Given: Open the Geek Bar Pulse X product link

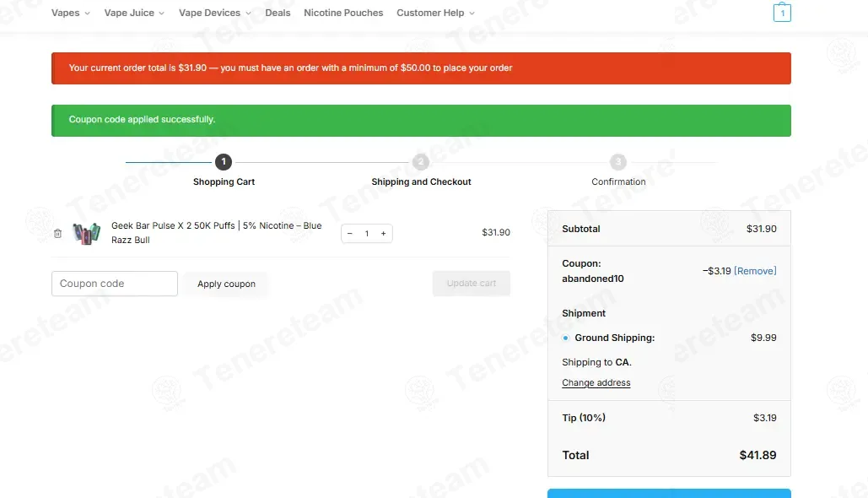Looking at the screenshot, I should click(217, 233).
